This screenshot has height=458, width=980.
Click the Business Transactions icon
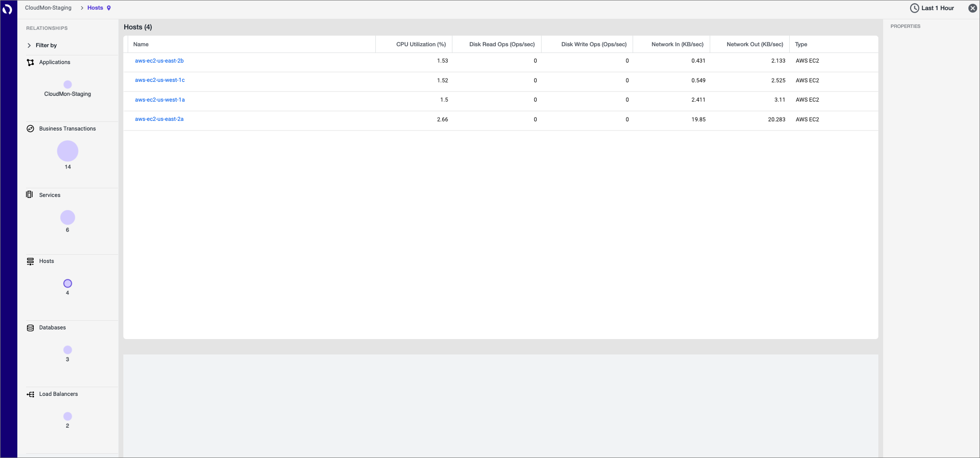30,129
